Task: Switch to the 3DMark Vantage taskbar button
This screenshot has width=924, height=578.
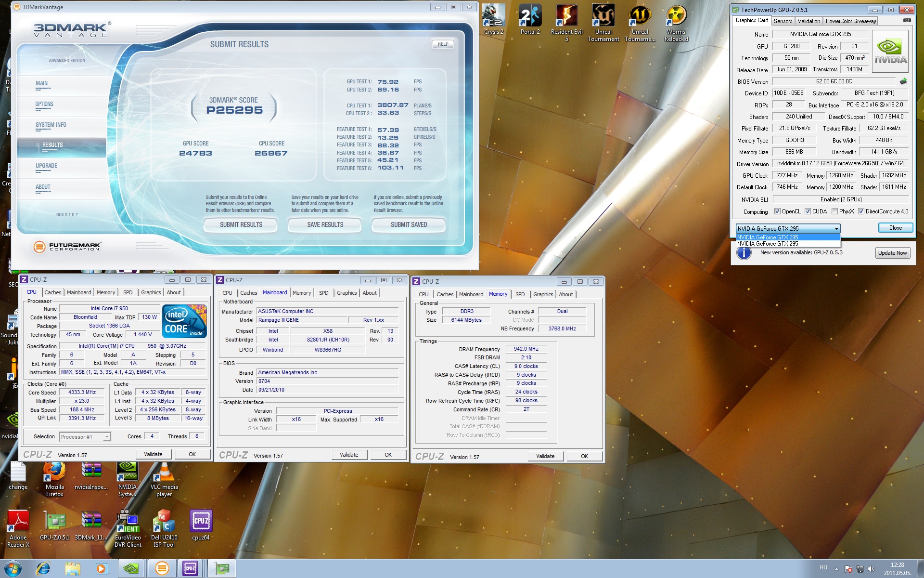Action: [x=162, y=569]
